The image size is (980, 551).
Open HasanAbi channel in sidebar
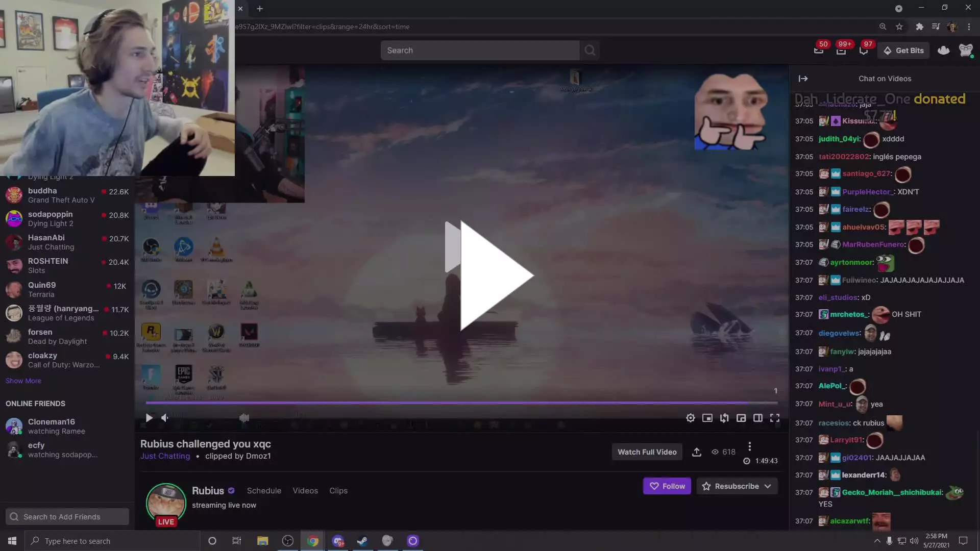pyautogui.click(x=67, y=242)
